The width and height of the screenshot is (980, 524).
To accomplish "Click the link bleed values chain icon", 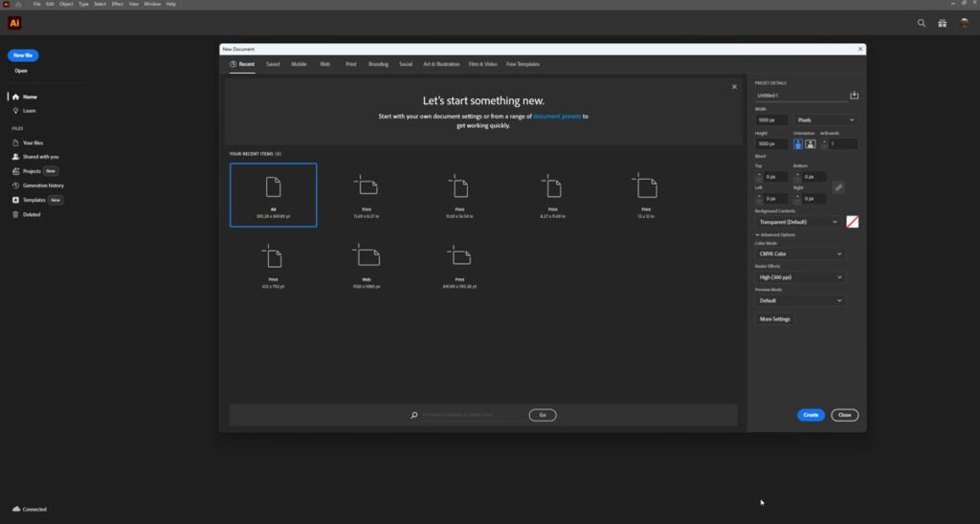I will coord(838,187).
